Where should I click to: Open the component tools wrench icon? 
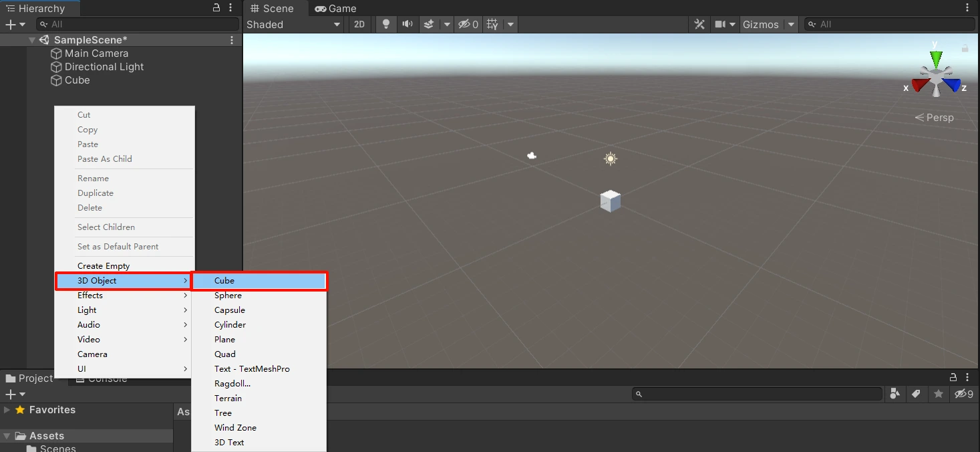pos(699,24)
